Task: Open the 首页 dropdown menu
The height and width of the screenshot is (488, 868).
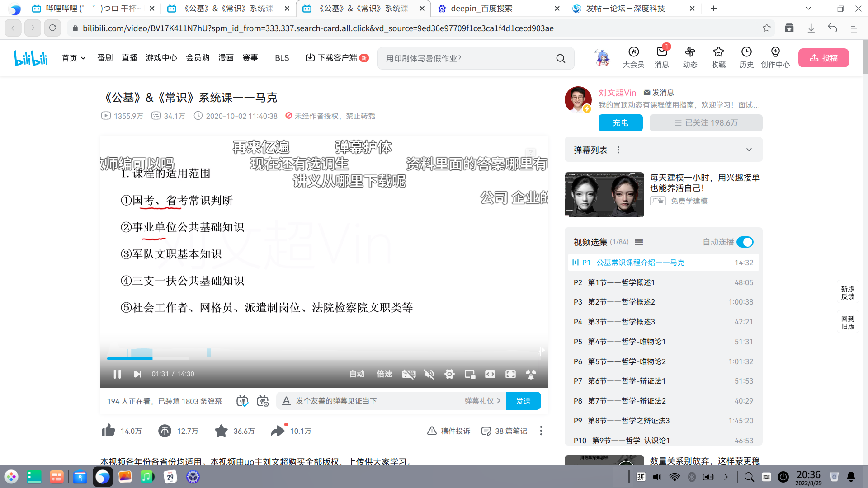Action: (x=74, y=58)
